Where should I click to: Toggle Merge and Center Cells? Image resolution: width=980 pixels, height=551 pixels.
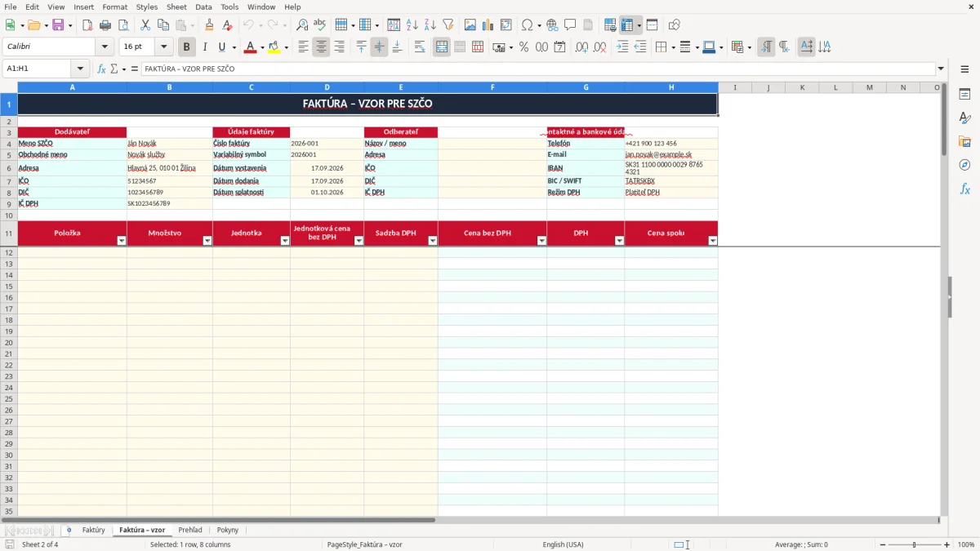442,47
